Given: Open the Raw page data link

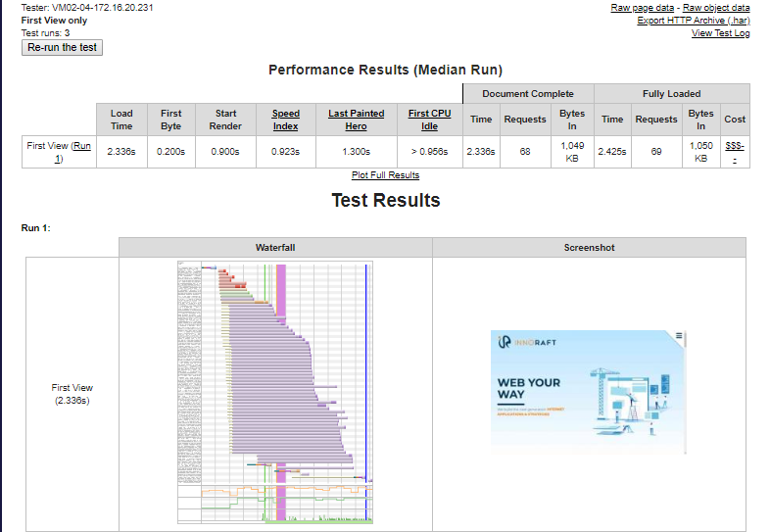Looking at the screenshot, I should tap(642, 8).
